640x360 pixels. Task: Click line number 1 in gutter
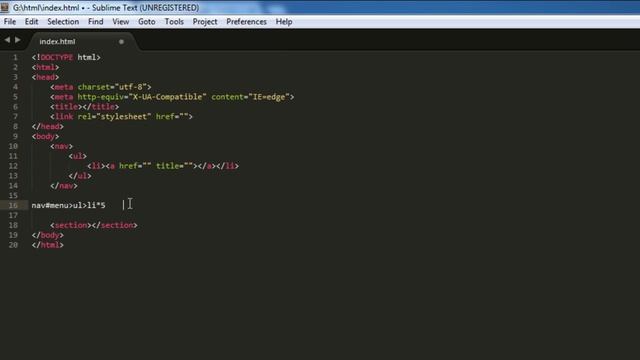15,57
